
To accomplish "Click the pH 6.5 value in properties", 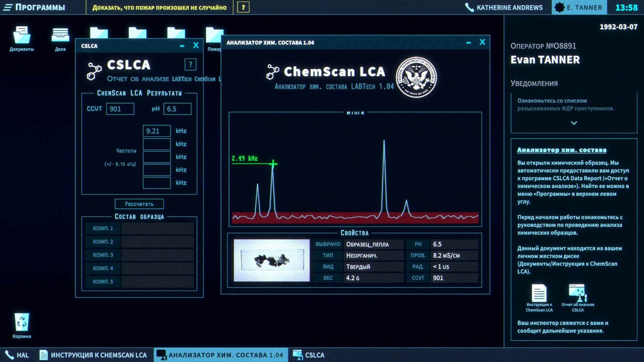I will [454, 245].
